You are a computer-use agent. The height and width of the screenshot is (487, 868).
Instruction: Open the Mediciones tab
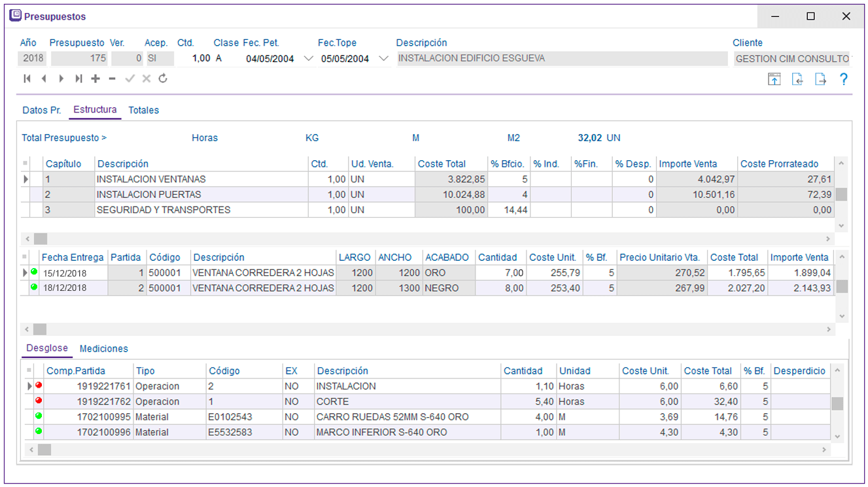click(x=103, y=348)
